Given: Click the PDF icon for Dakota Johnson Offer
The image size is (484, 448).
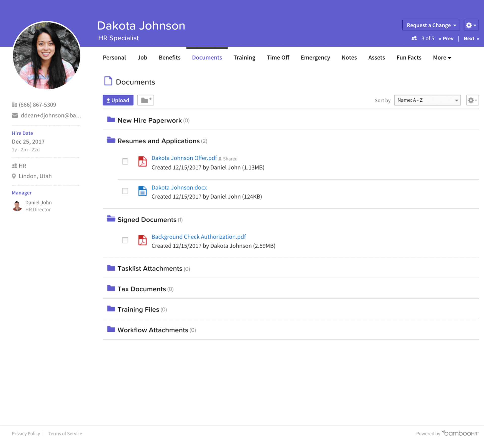Looking at the screenshot, I should coord(142,161).
